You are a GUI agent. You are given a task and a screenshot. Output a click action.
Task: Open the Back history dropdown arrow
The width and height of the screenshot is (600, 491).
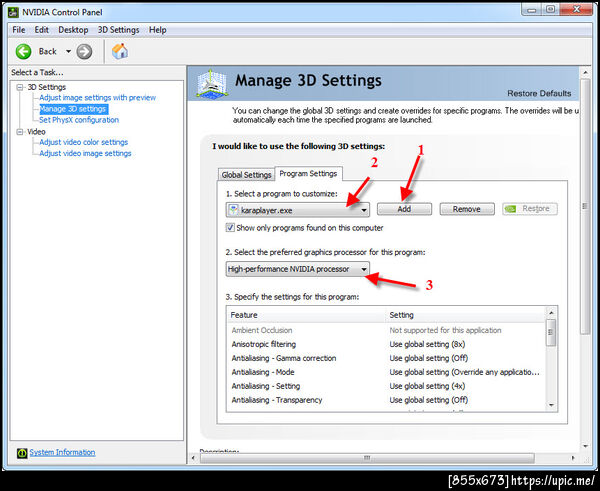click(x=68, y=51)
